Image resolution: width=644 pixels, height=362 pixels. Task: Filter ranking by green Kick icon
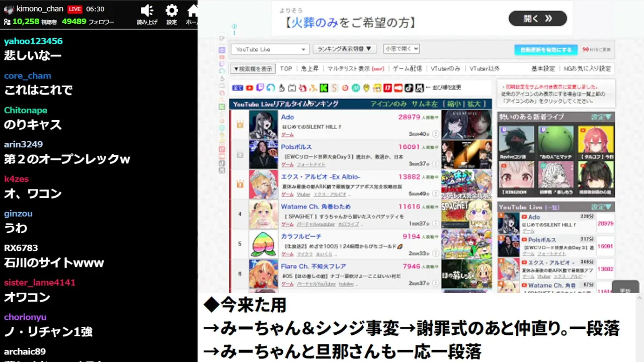pyautogui.click(x=324, y=88)
